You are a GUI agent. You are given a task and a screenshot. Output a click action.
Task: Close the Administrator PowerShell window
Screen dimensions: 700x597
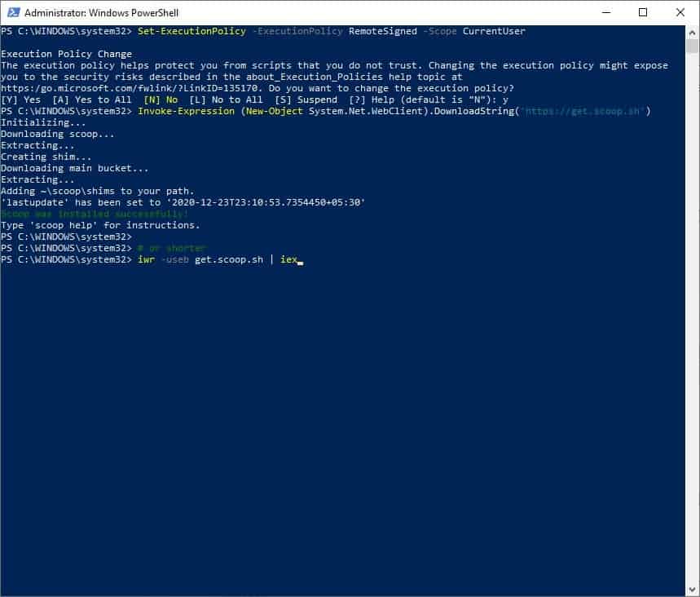[x=680, y=12]
